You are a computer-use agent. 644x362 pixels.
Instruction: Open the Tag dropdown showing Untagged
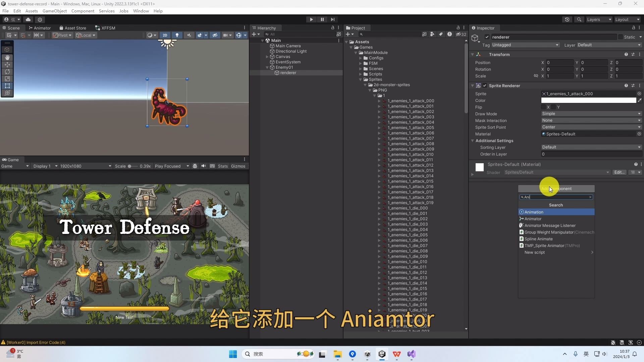(525, 45)
